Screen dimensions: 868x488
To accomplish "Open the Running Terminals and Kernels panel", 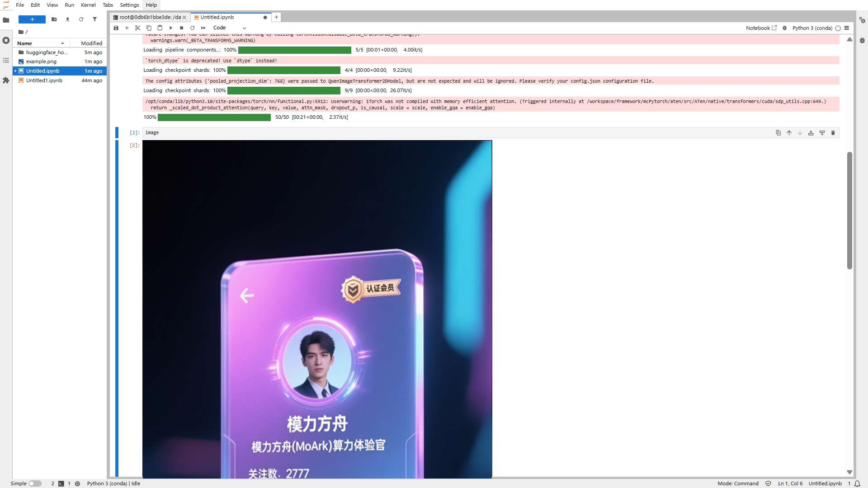I will (6, 40).
